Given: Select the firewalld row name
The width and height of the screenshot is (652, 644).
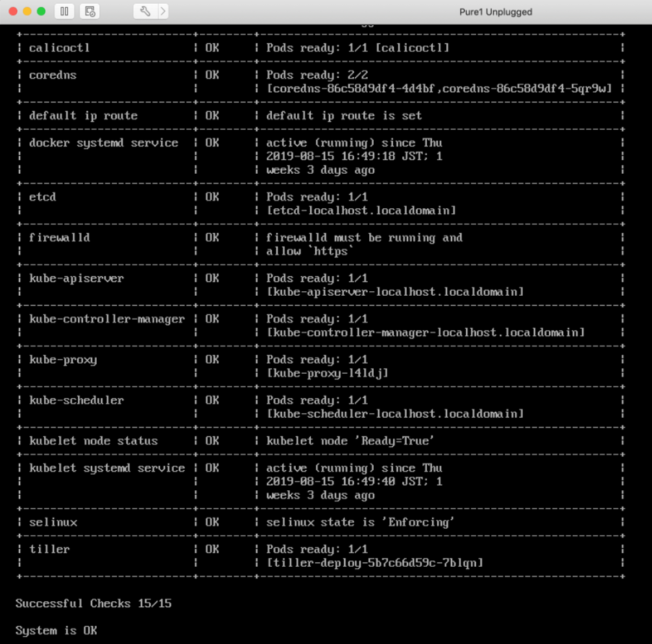Looking at the screenshot, I should click(x=60, y=237).
